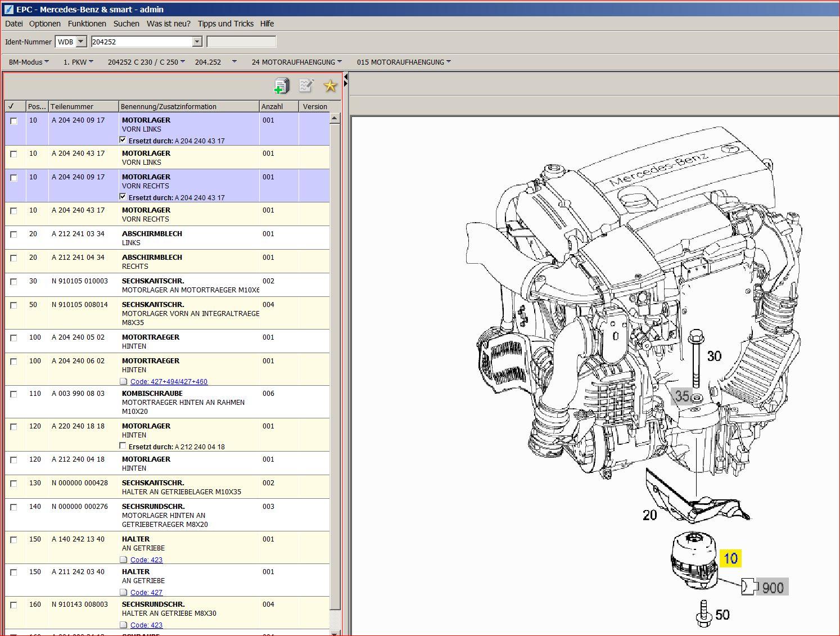Select part number N 000000 000428
Viewport: 840px width, 636px height.
[x=80, y=483]
